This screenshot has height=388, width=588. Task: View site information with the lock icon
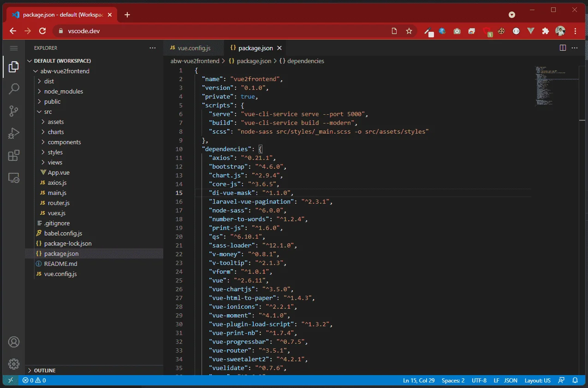[x=60, y=31]
